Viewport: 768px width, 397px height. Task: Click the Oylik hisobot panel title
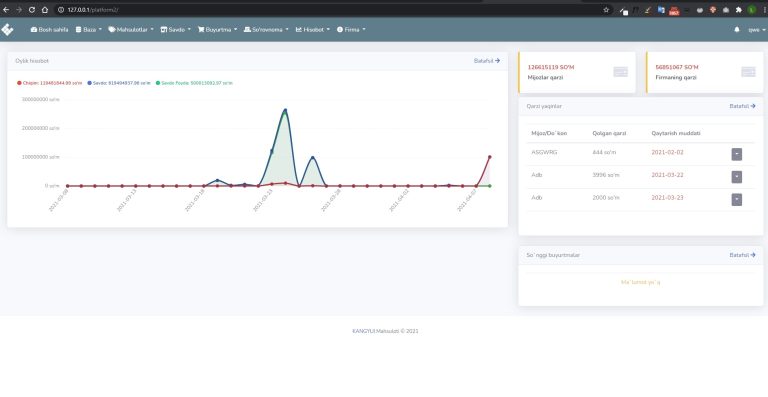tap(32, 61)
